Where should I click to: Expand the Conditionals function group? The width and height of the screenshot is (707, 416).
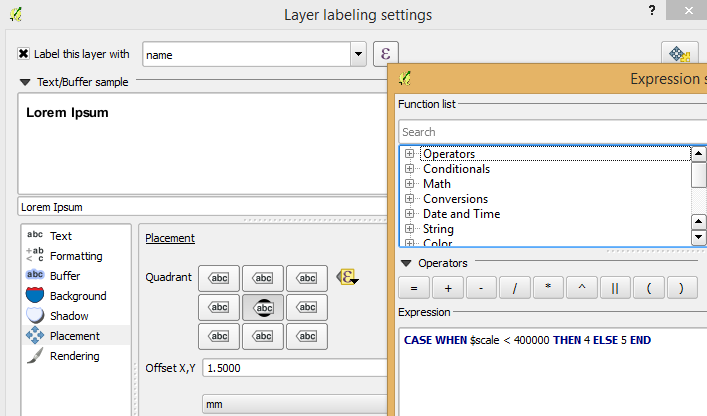[410, 169]
